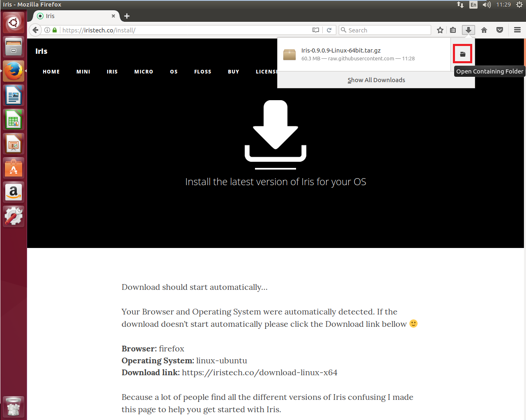Click the 'Install the latest version' heading

click(276, 182)
